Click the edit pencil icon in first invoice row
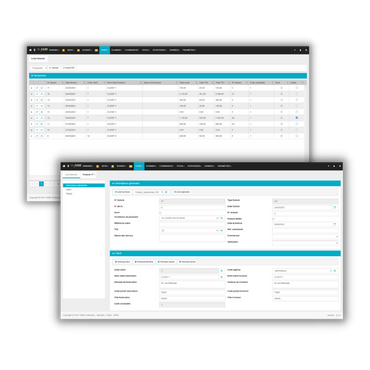Viewport: 370px width, 370px height. [37, 88]
